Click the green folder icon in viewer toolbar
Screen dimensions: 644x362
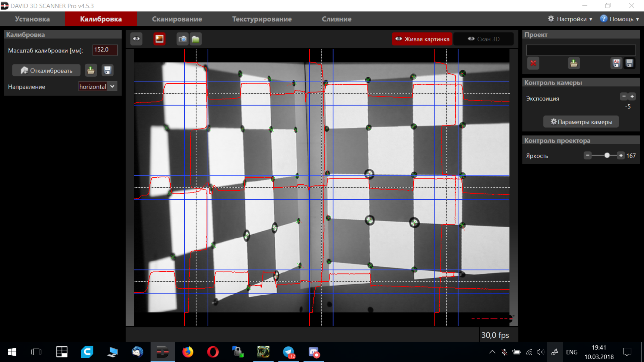[196, 39]
